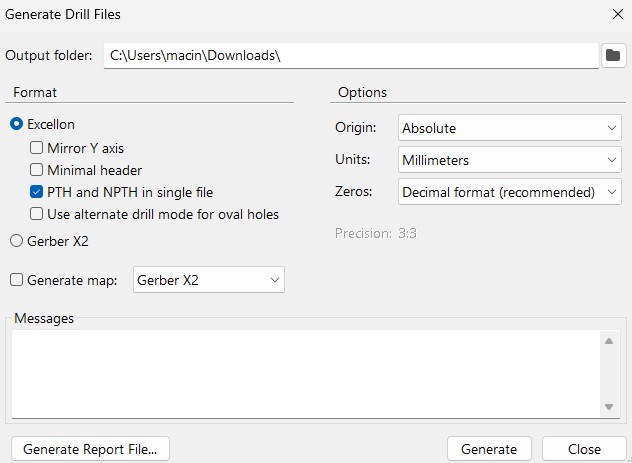Expand the Units dropdown showing Millimeters
632x463 pixels.
[x=509, y=160]
